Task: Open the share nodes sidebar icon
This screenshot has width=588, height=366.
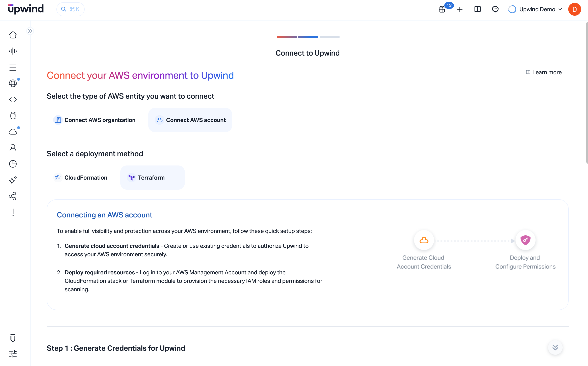Action: pos(13,196)
